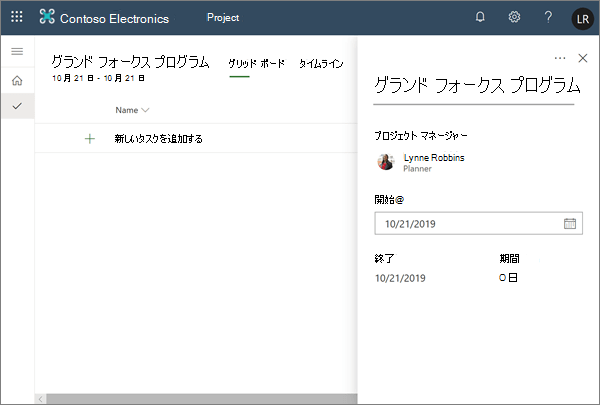Click the end date value 10/21/2019
Screen dimensions: 600x405
[400, 278]
